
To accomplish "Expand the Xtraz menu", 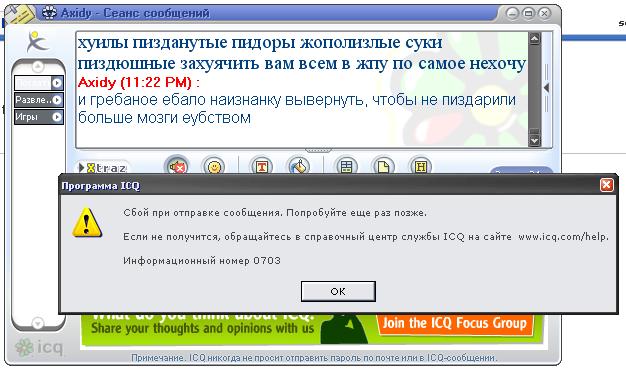I will [x=102, y=168].
